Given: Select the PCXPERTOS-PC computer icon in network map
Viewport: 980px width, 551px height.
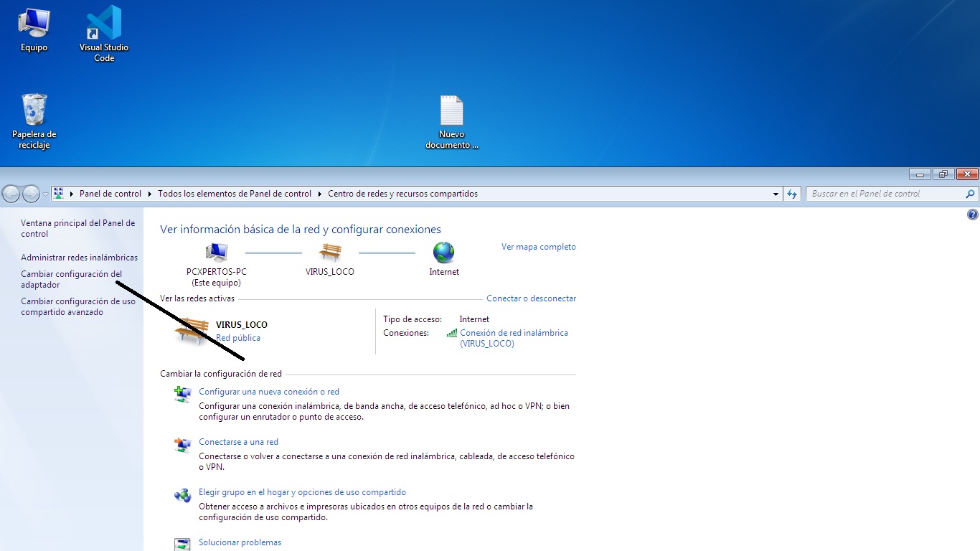Looking at the screenshot, I should (216, 252).
